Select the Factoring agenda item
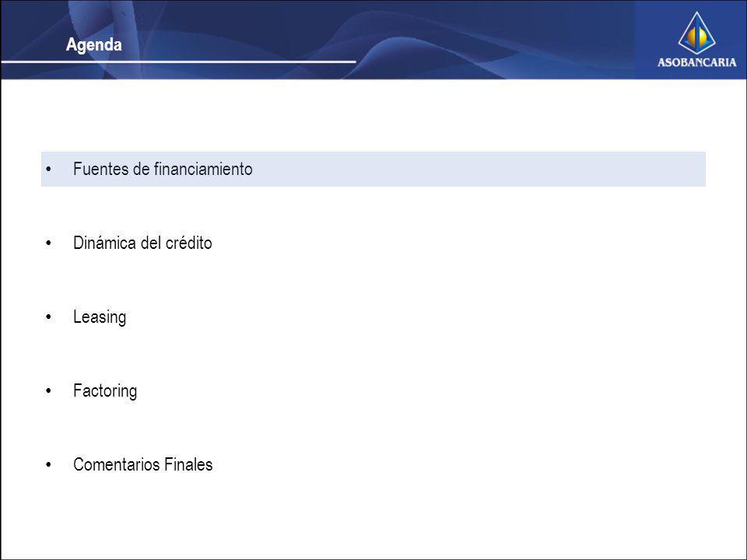The height and width of the screenshot is (560, 747). [105, 391]
